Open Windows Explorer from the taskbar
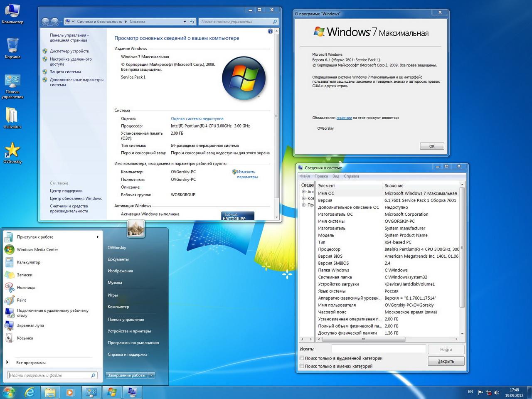The height and width of the screenshot is (399, 532). 50,392
